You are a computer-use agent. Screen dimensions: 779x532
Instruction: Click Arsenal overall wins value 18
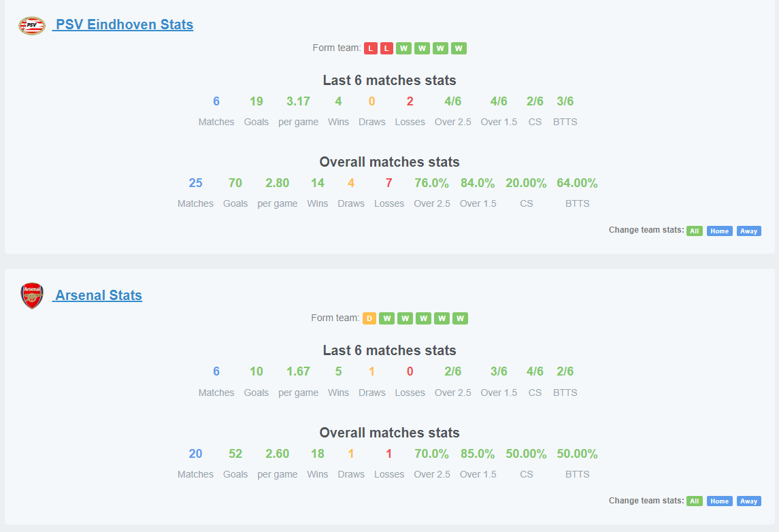[318, 454]
